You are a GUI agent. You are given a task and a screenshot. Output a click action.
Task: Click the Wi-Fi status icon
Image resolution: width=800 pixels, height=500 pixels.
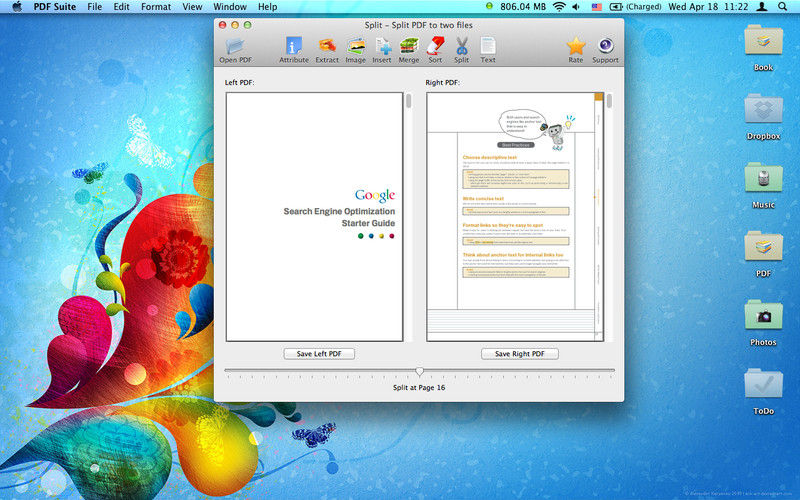click(x=559, y=7)
